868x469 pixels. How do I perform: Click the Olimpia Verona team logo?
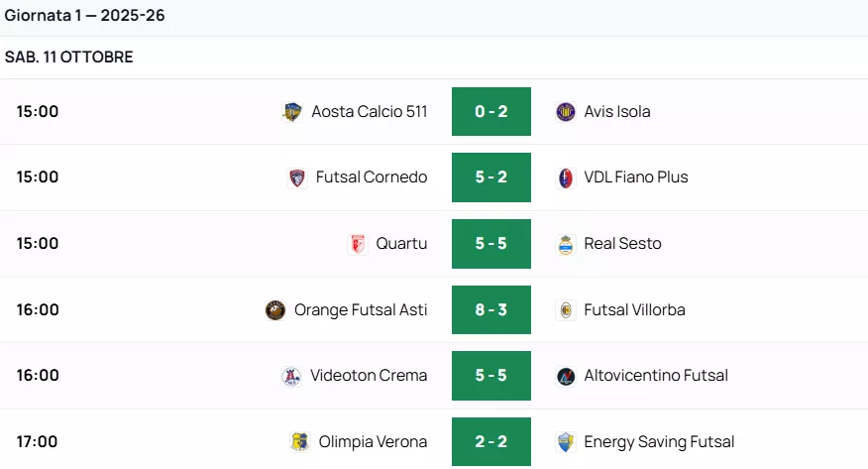tap(299, 442)
